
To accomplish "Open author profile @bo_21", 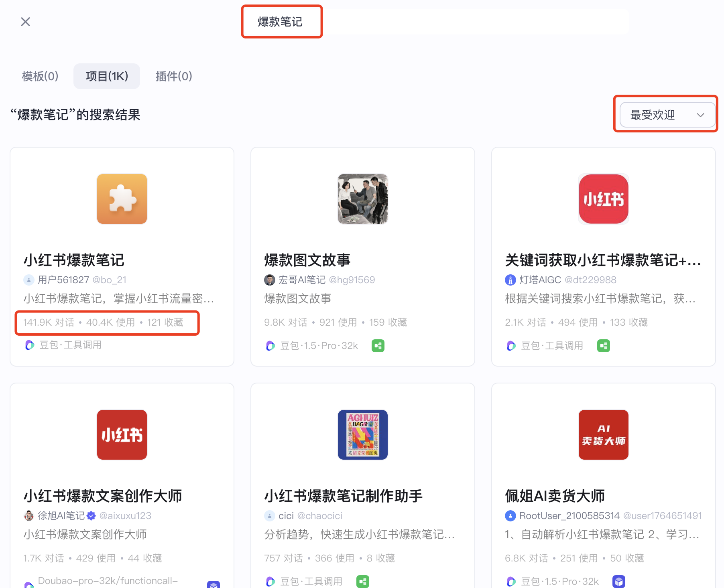I will [110, 280].
